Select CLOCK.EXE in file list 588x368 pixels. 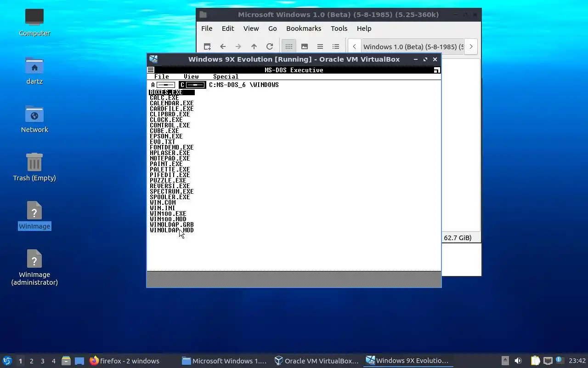[x=166, y=120]
